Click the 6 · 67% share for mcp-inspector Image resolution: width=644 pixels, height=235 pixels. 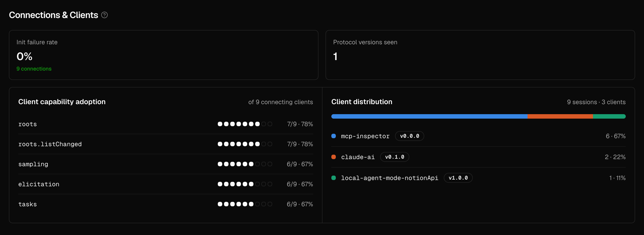click(x=615, y=136)
